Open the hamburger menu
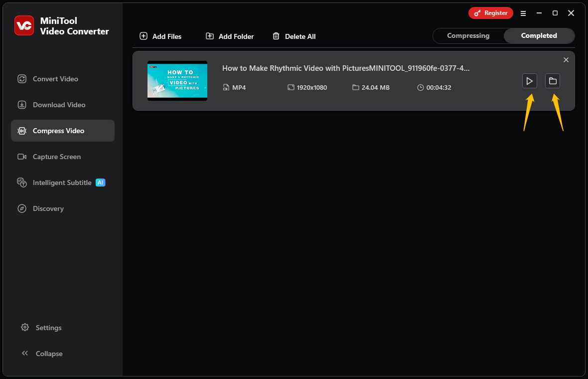The height and width of the screenshot is (379, 588). coord(523,13)
